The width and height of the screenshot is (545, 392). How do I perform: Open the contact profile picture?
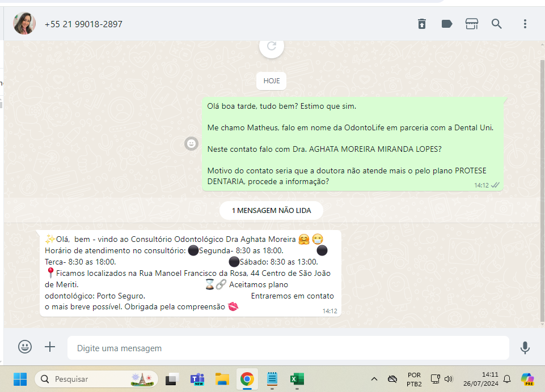tap(24, 24)
